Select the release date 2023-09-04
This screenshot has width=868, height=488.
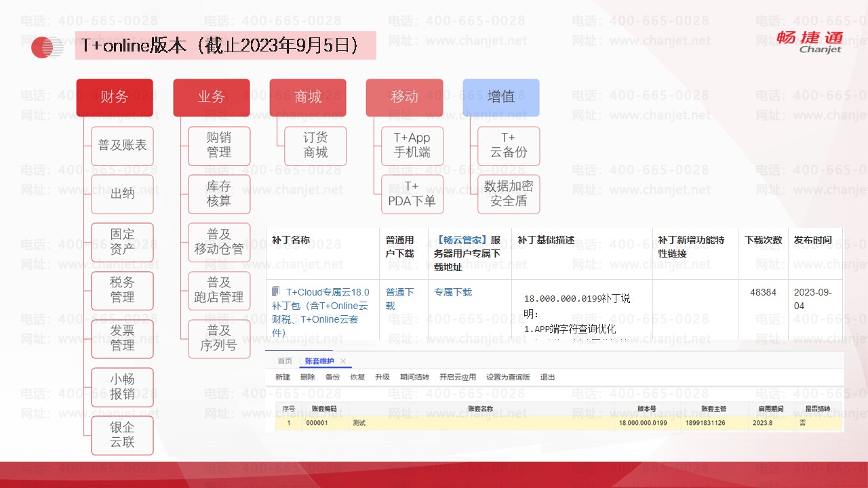[x=813, y=299]
